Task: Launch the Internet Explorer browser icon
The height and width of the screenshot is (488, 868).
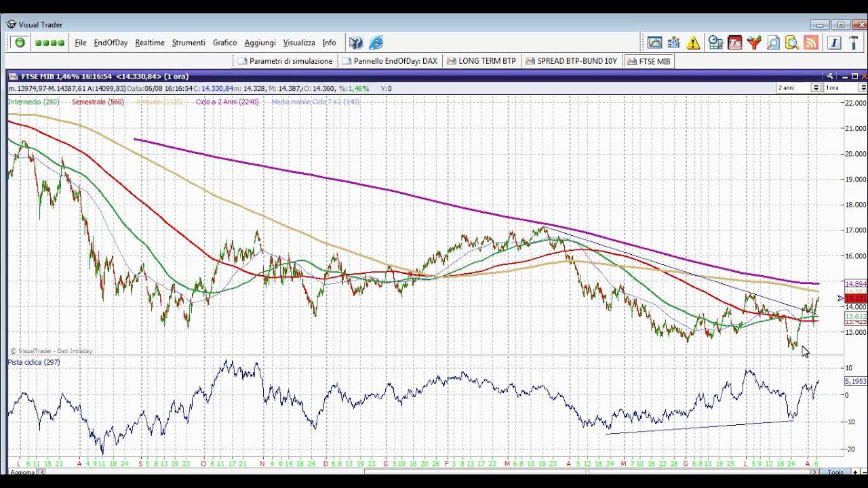Action: pos(376,43)
